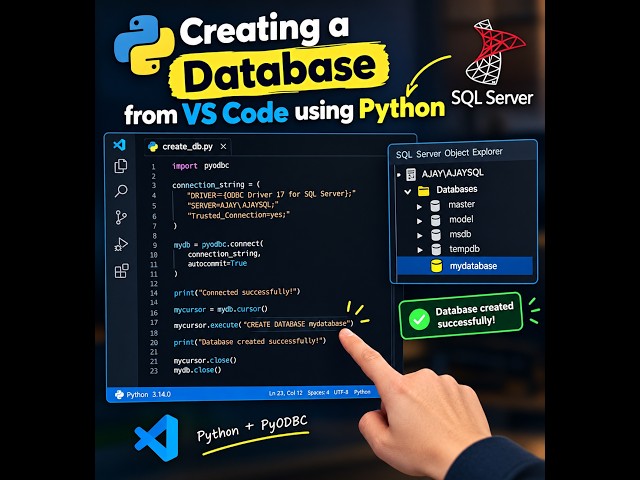
Task: Click the AJAY\AJAYSQL server icon
Action: [x=411, y=174]
